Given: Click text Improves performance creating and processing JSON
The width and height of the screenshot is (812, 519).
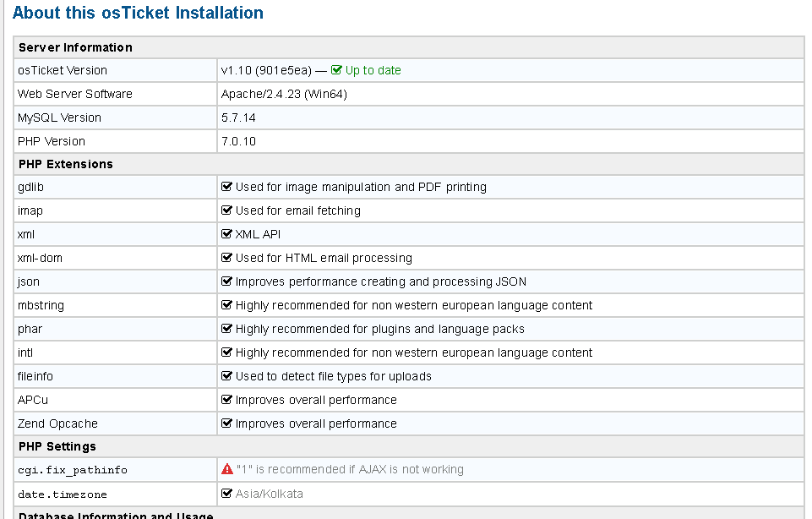Looking at the screenshot, I should (380, 281).
